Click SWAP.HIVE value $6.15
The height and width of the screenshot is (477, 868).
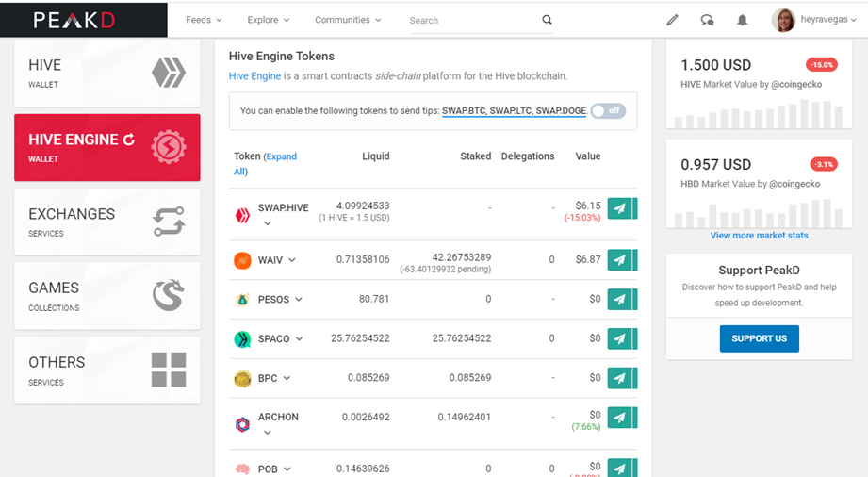587,206
